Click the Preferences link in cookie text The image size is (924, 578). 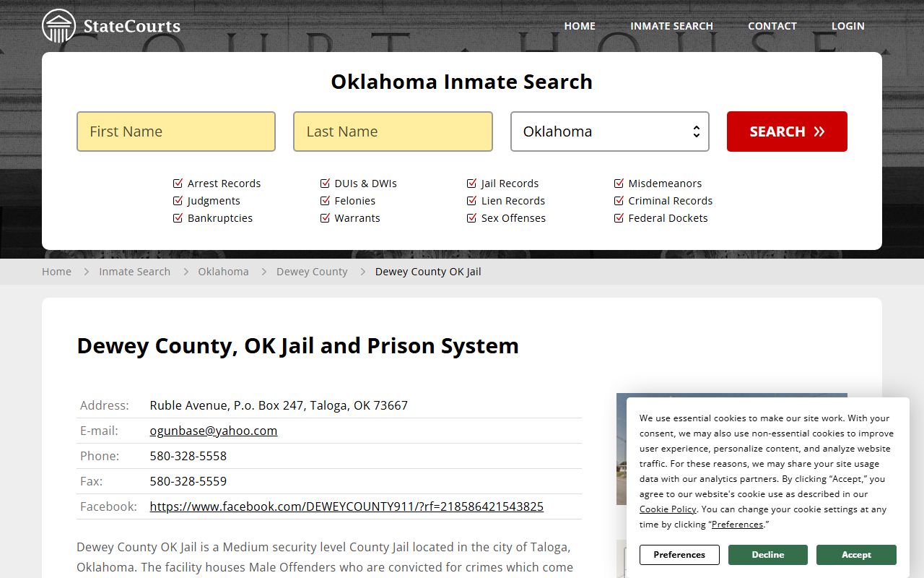pos(737,525)
